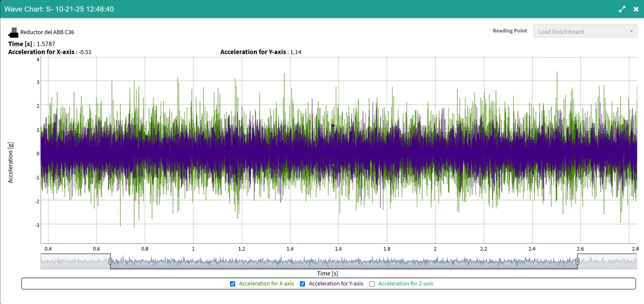Close the Wave Chart dialog
The width and height of the screenshot is (644, 304).
[x=636, y=9]
